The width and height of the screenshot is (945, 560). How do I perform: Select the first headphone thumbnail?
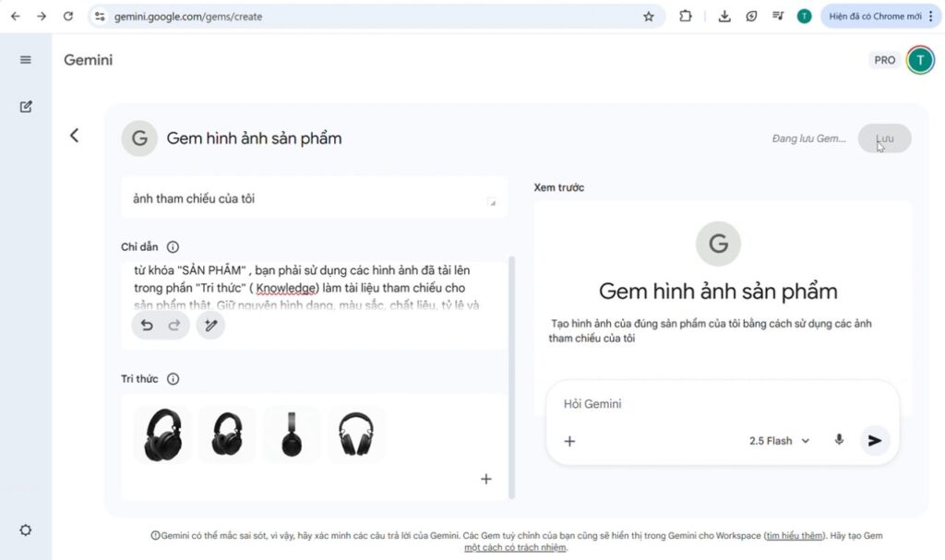pos(162,435)
